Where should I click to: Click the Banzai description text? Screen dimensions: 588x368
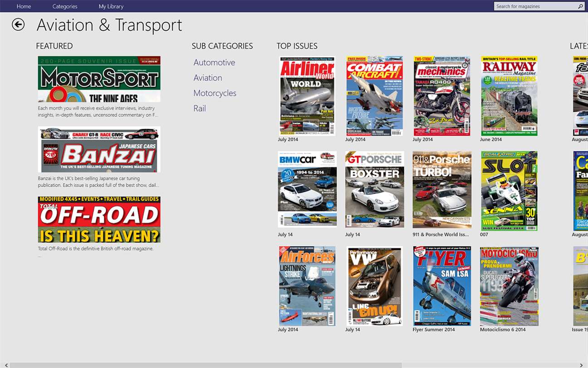pos(98,182)
